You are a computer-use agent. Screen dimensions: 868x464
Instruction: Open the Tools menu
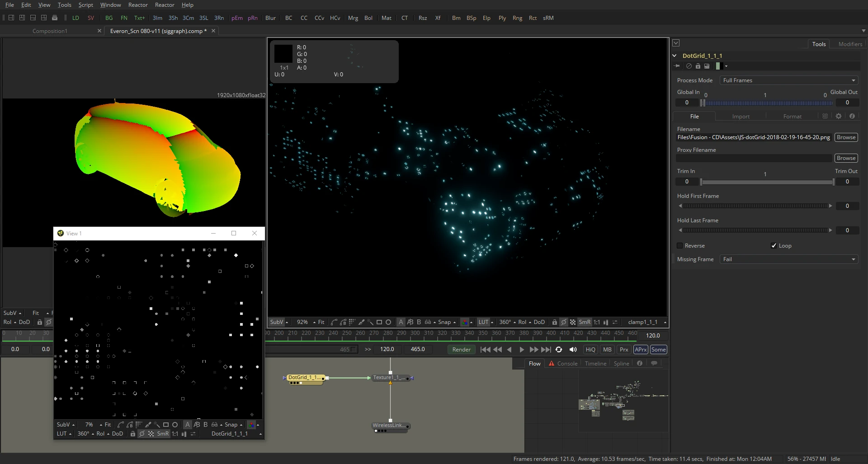pos(64,5)
